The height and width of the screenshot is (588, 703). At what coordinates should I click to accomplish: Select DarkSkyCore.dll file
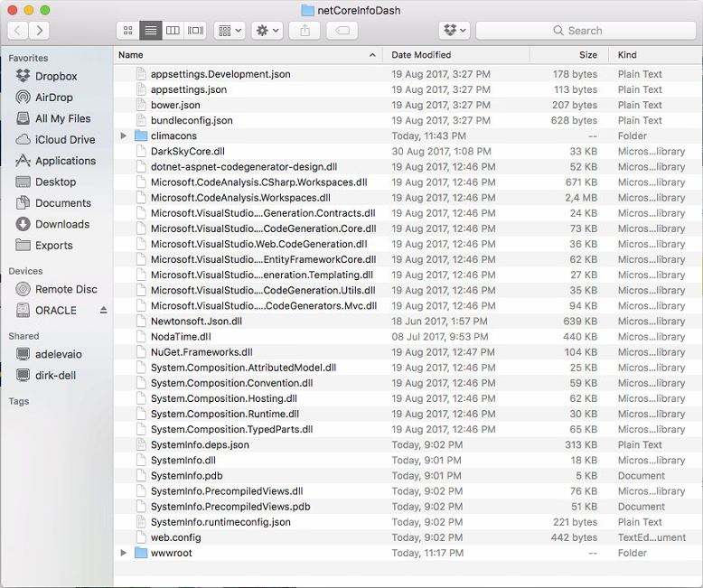click(408, 151)
